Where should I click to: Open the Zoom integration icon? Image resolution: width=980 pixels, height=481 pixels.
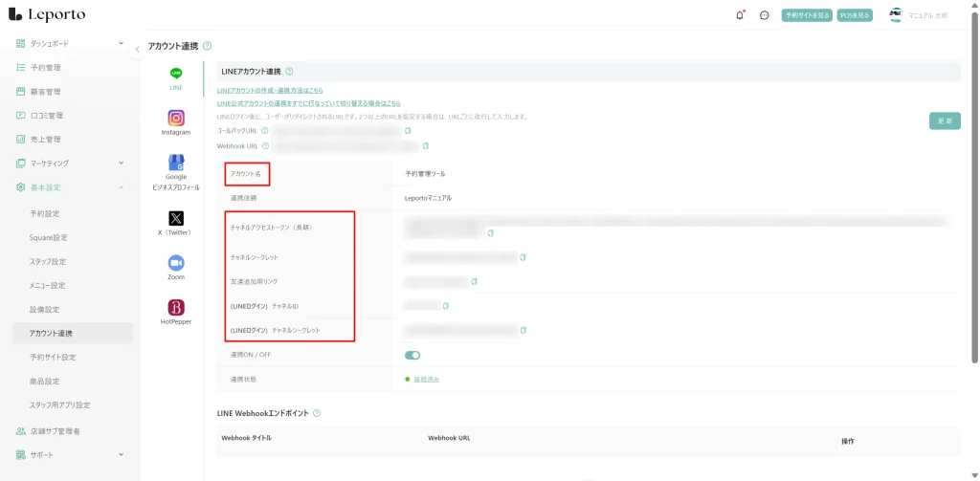176,262
